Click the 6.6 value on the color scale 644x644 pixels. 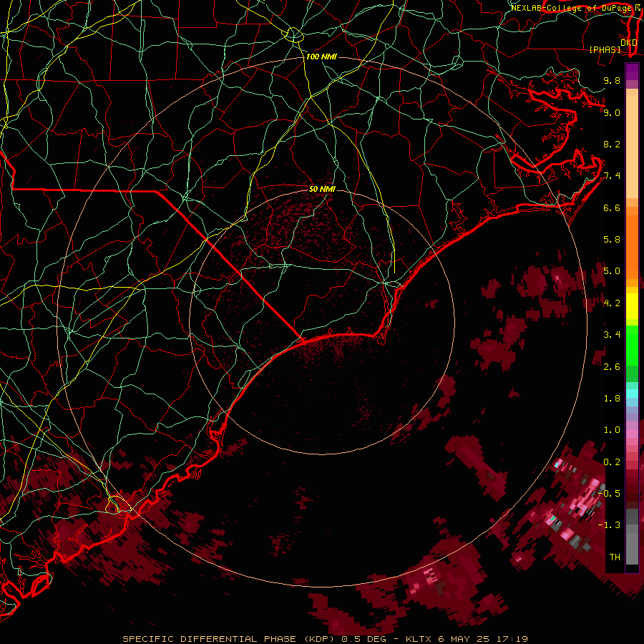(612, 208)
